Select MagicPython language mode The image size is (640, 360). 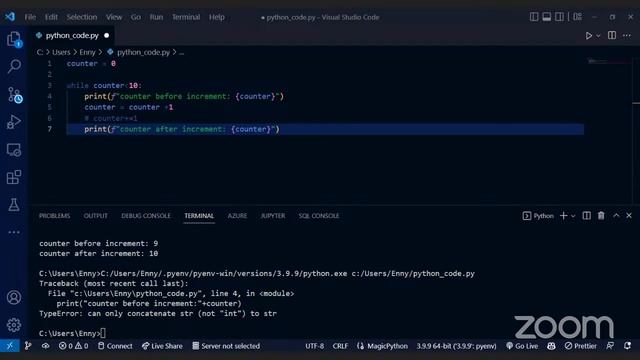coord(382,346)
